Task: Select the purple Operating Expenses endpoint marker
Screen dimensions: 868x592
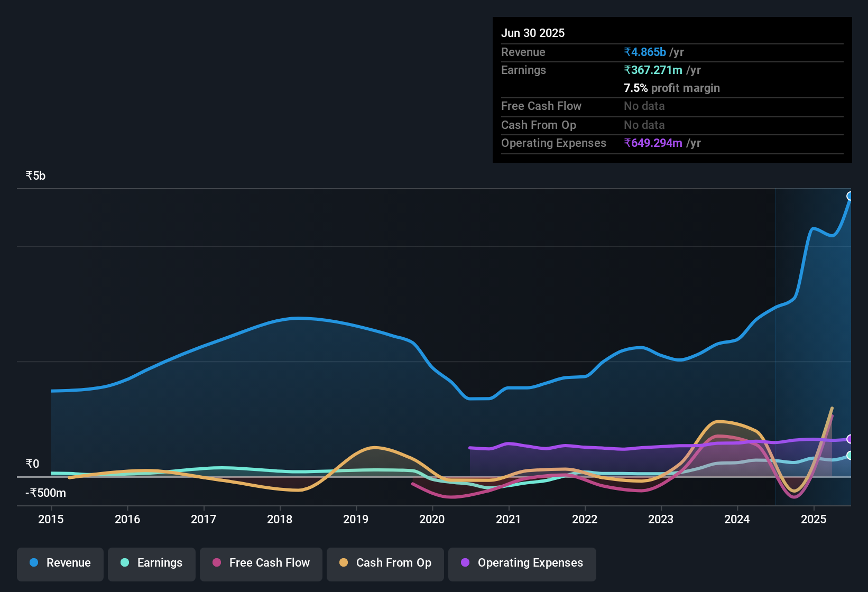Action: 850,439
